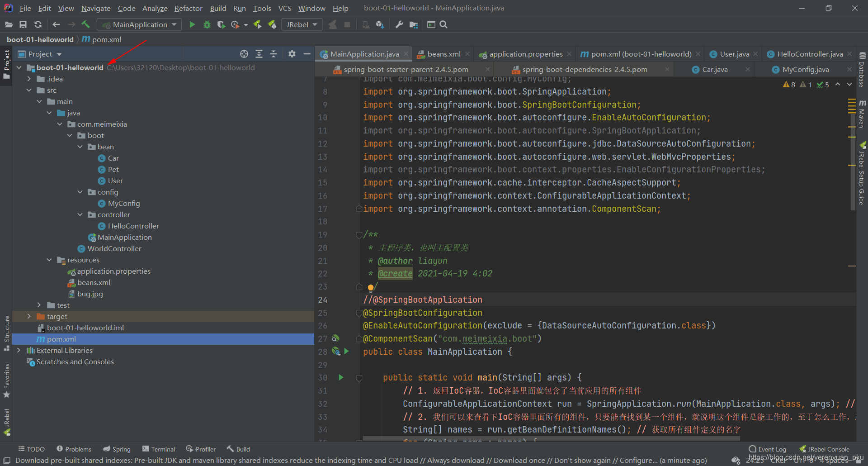Expand the target folder
This screenshot has height=466, width=868.
coord(29,316)
